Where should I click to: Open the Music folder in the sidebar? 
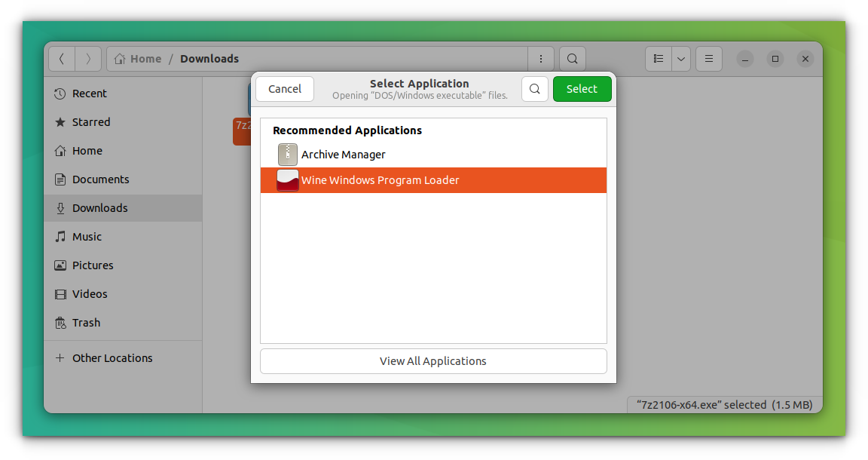tap(88, 236)
